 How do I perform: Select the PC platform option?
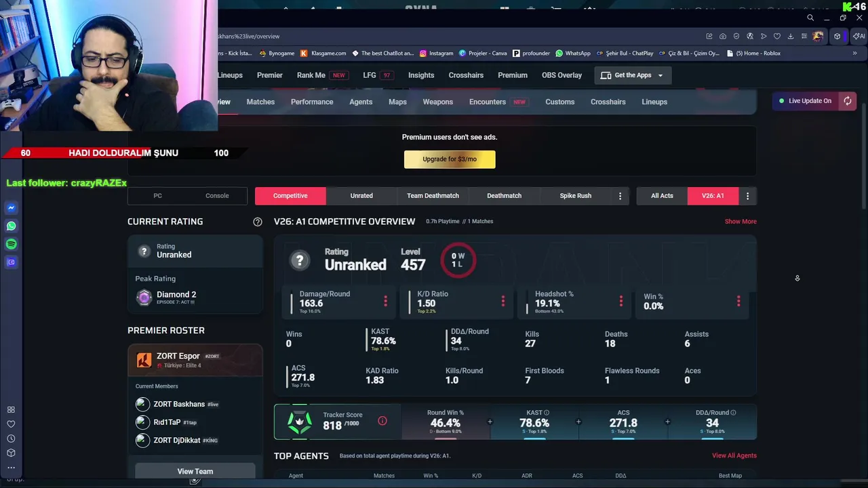[x=157, y=196]
